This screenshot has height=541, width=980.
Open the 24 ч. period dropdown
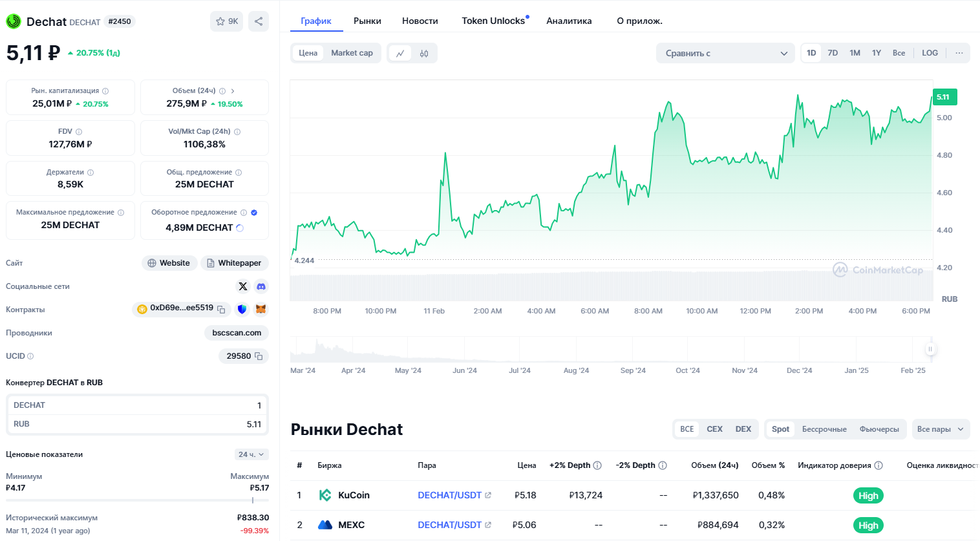coord(251,454)
